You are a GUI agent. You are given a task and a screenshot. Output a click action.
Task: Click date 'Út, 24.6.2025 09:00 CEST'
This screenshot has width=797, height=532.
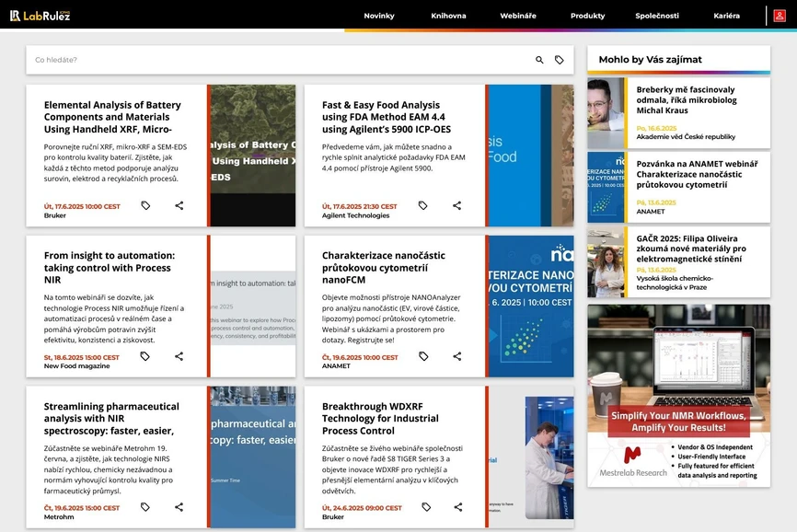coord(362,508)
